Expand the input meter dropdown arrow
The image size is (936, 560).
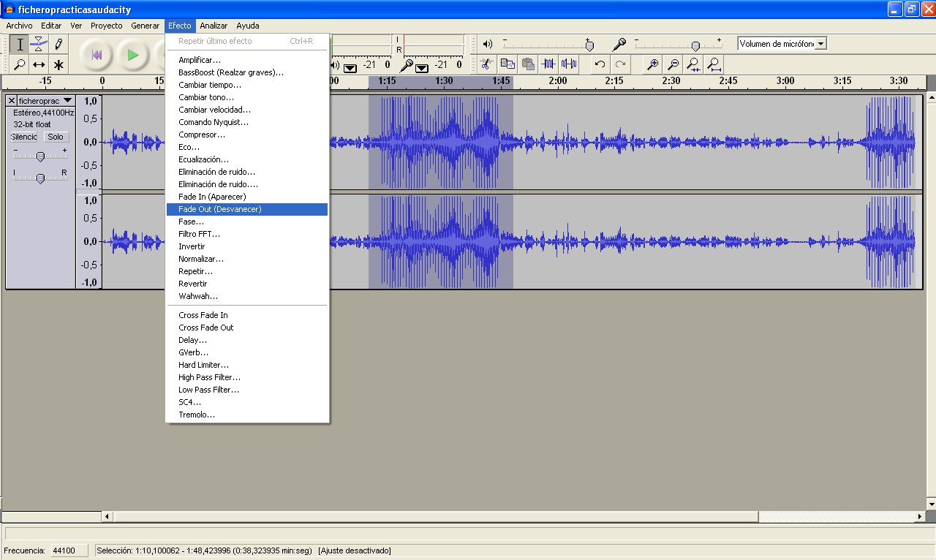click(422, 68)
